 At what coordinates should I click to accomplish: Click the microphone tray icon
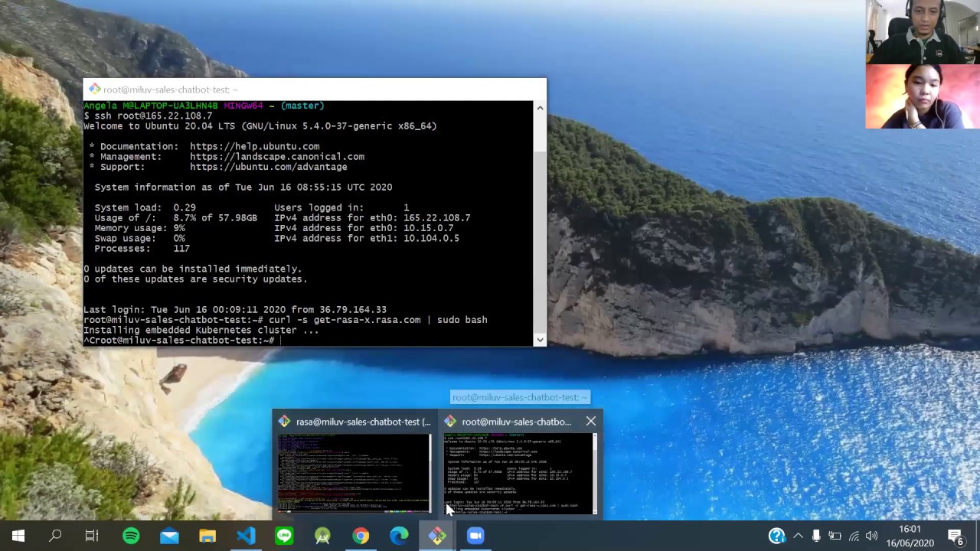(816, 536)
